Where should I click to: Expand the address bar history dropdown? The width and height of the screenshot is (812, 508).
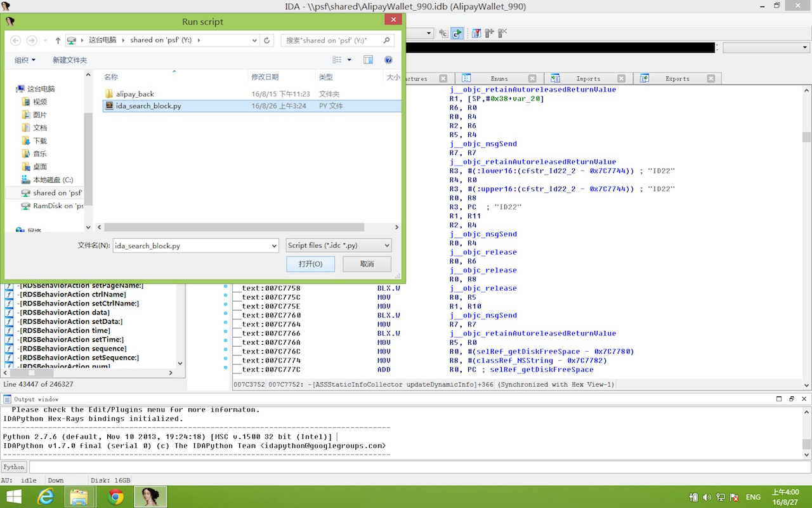[254, 40]
